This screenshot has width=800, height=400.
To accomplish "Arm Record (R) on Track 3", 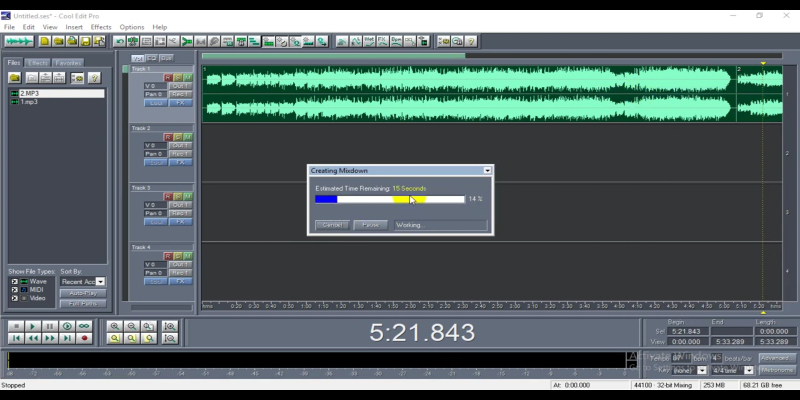I will pos(168,196).
